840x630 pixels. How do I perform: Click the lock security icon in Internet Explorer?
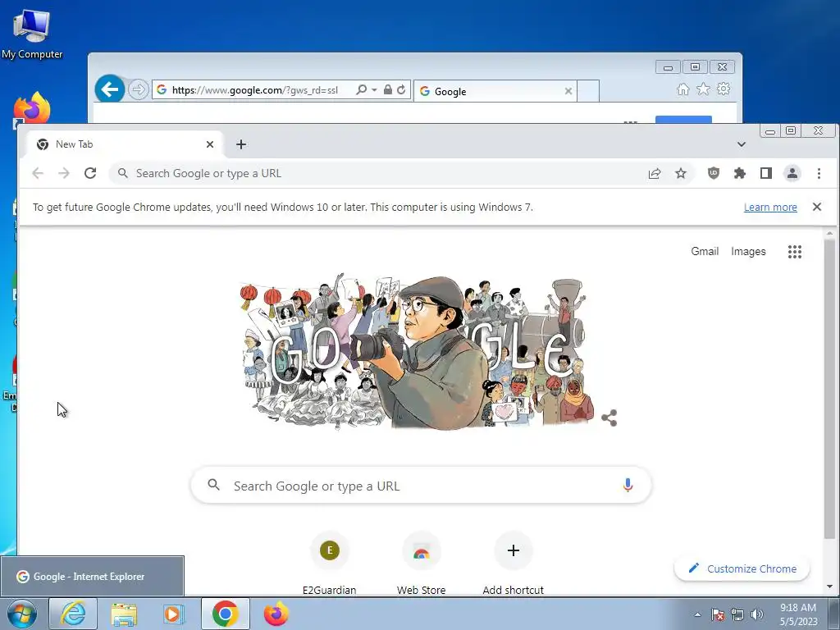pyautogui.click(x=388, y=89)
